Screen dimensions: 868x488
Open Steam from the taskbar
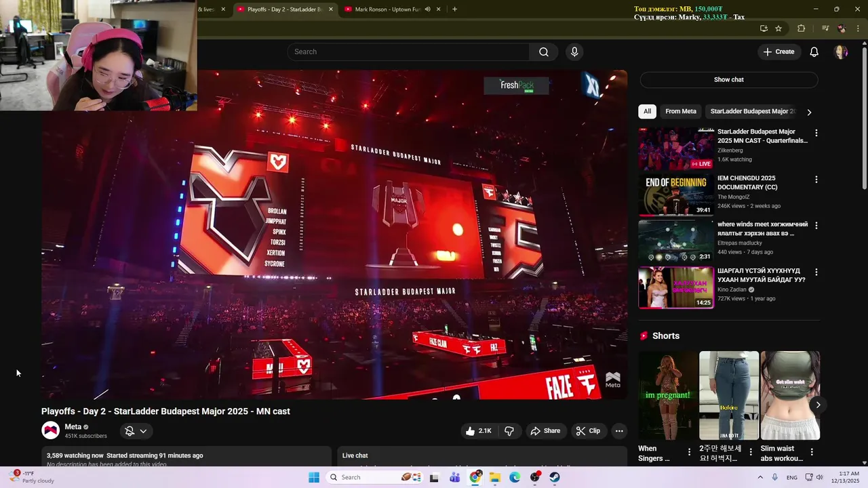[x=555, y=477]
